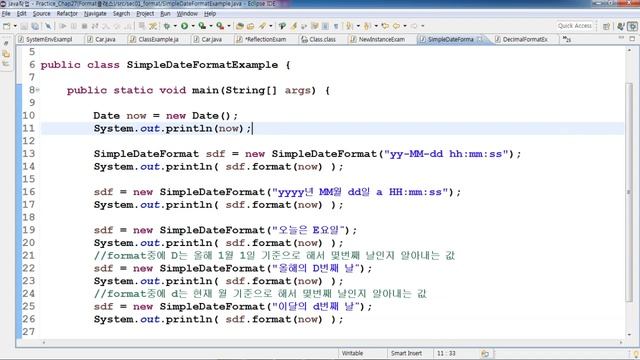This screenshot has height=360, width=640.
Task: Expand the External Tools dropdown arrow
Action: 229,26
